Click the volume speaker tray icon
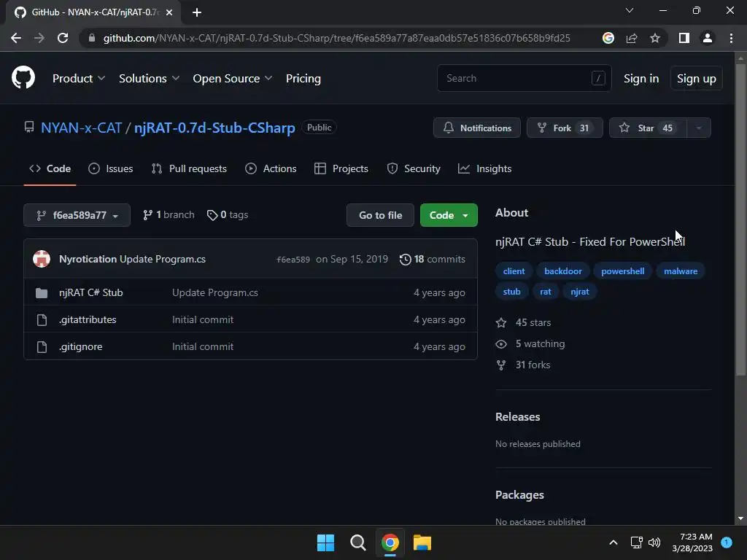The width and height of the screenshot is (747, 560). tap(654, 542)
